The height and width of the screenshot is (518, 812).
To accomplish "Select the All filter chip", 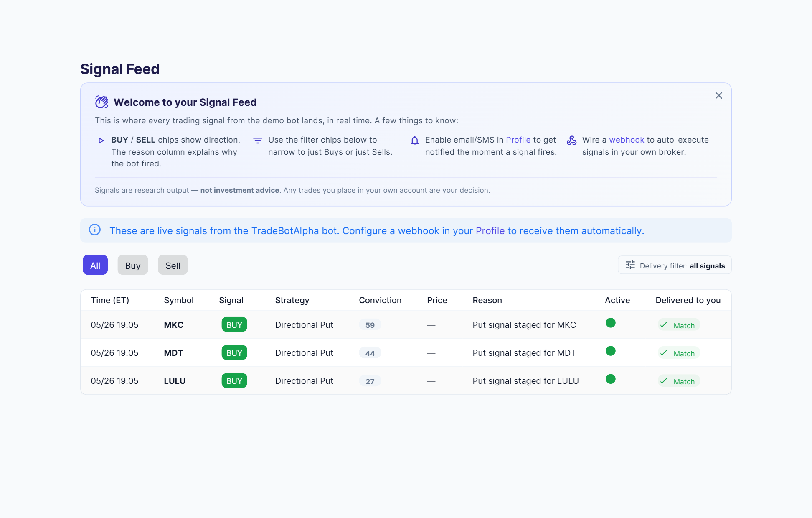I will coord(95,265).
